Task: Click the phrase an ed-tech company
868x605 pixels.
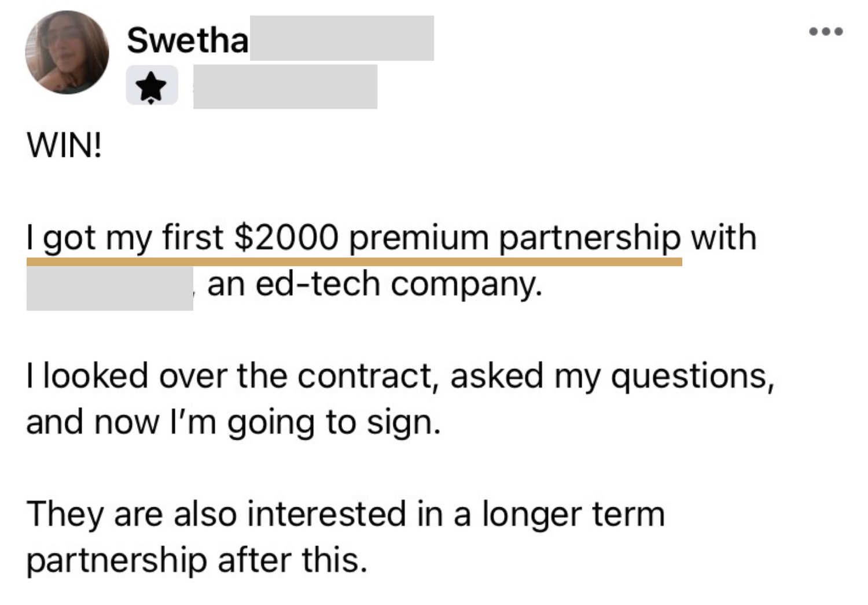Action: [375, 284]
